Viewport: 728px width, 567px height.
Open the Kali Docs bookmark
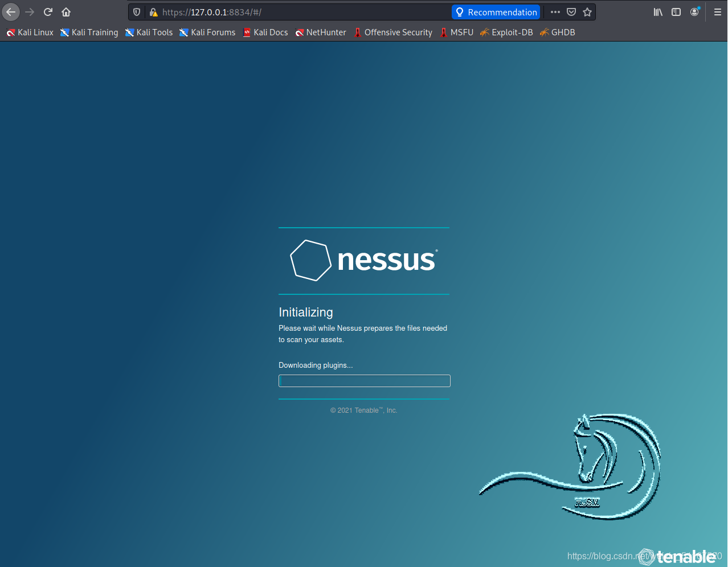coord(265,32)
